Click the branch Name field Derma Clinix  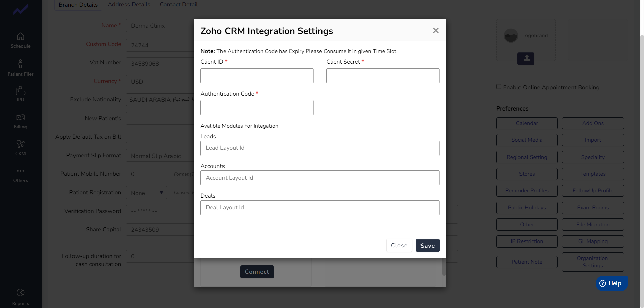(160, 26)
